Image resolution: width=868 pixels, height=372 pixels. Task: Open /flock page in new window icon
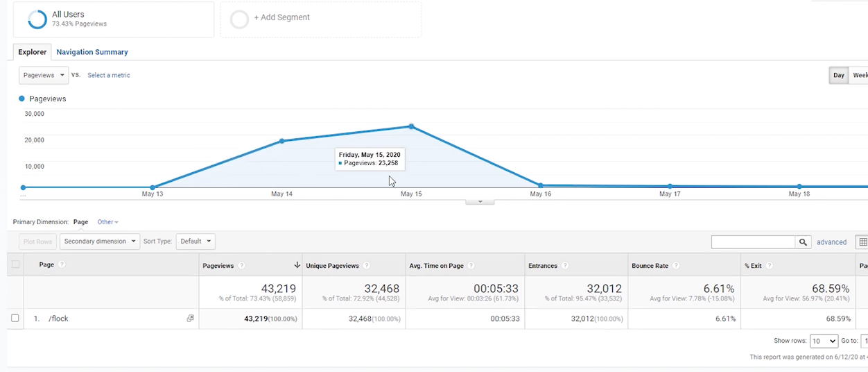click(x=191, y=319)
